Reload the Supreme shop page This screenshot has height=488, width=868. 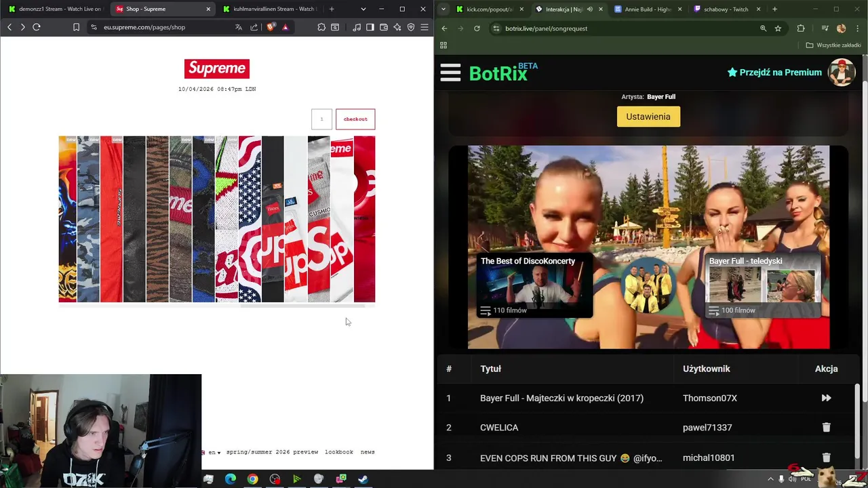coord(37,27)
